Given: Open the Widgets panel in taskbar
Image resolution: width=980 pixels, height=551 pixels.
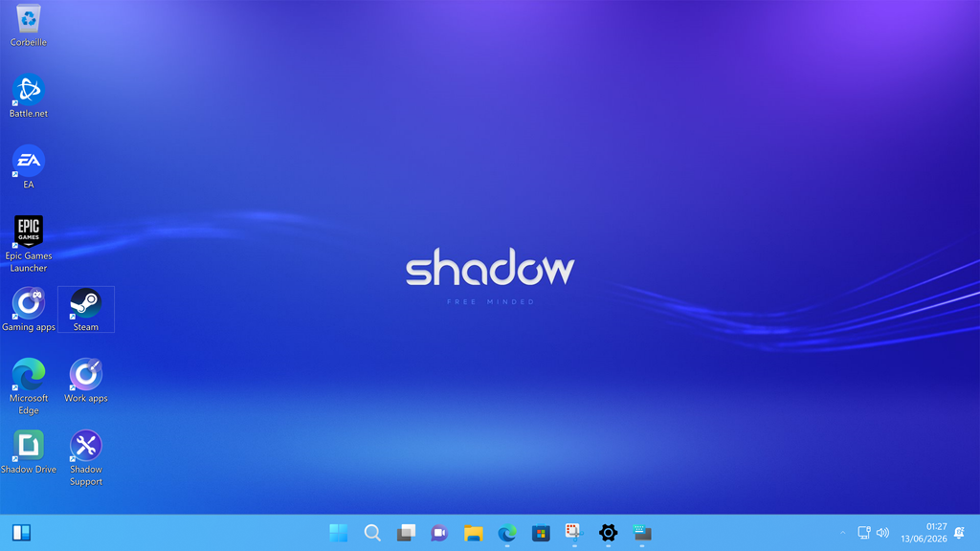Looking at the screenshot, I should (21, 533).
